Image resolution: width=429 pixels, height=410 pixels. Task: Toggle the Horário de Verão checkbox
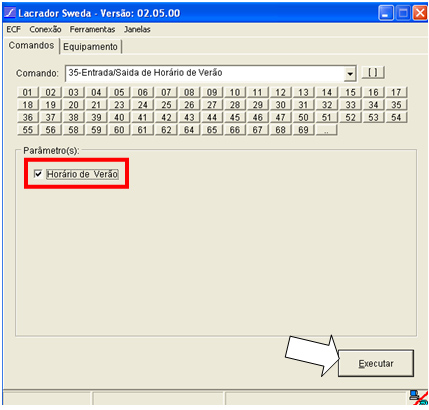38,174
